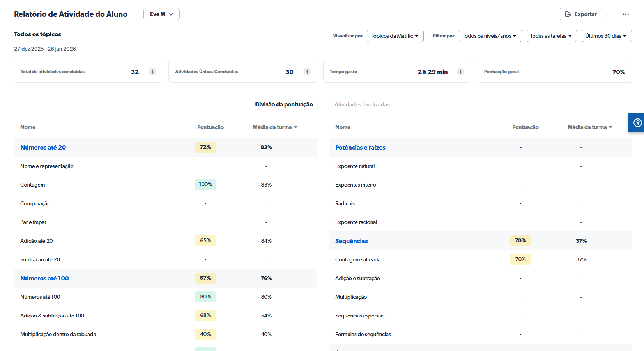This screenshot has height=351, width=644.
Task: Sort left table by Média da turma arrow
Action: [x=296, y=127]
